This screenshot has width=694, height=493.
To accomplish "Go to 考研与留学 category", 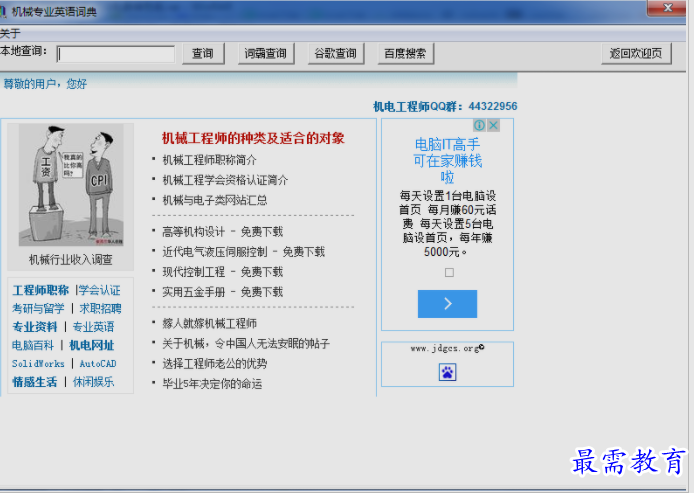I will pos(39,308).
